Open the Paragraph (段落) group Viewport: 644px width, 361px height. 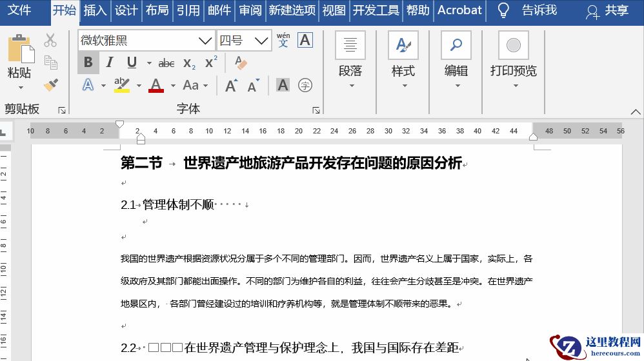[350, 61]
